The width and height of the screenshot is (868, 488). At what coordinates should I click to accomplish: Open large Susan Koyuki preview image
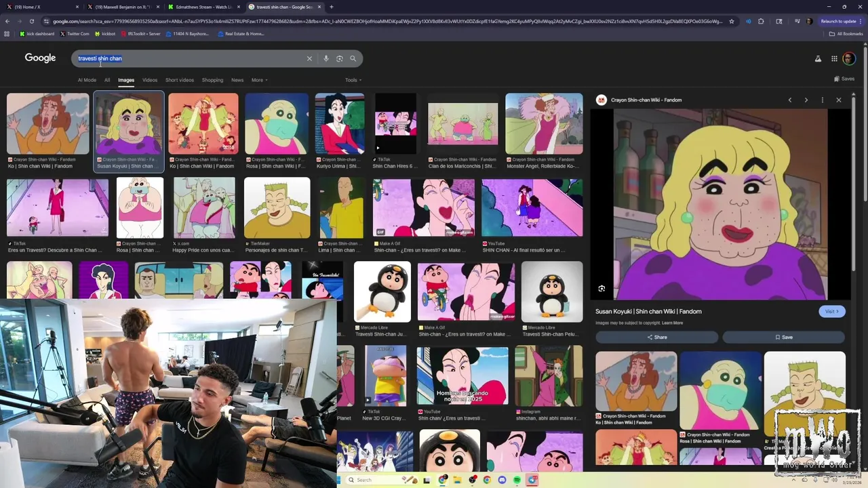pos(720,204)
